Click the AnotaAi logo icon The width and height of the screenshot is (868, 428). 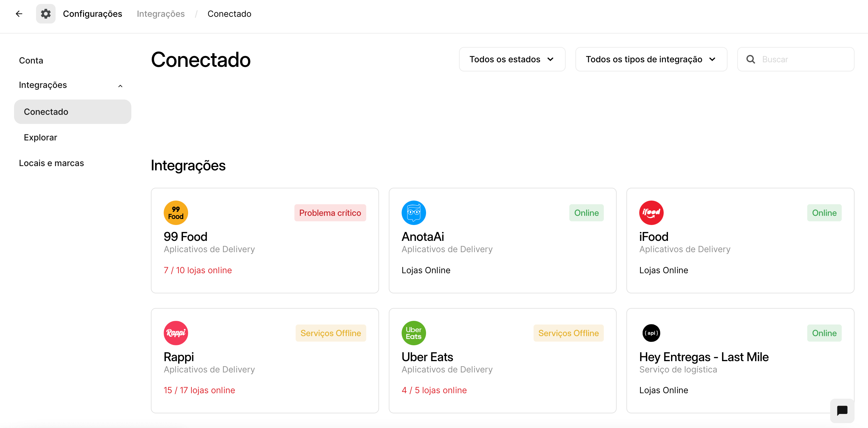414,213
